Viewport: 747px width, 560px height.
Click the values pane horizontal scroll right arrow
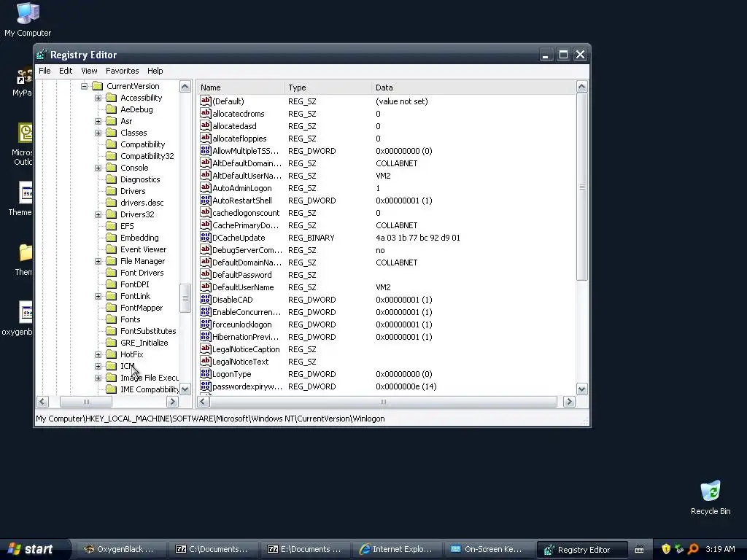click(569, 402)
